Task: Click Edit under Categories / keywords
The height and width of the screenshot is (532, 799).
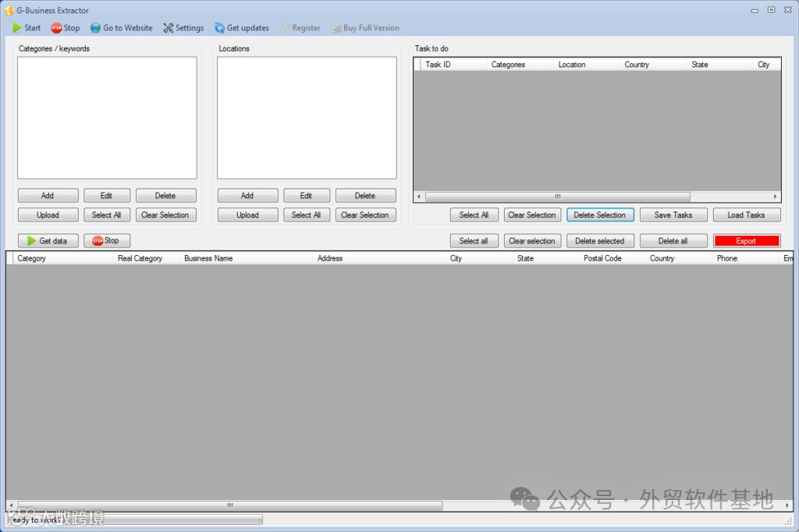Action: tap(106, 196)
